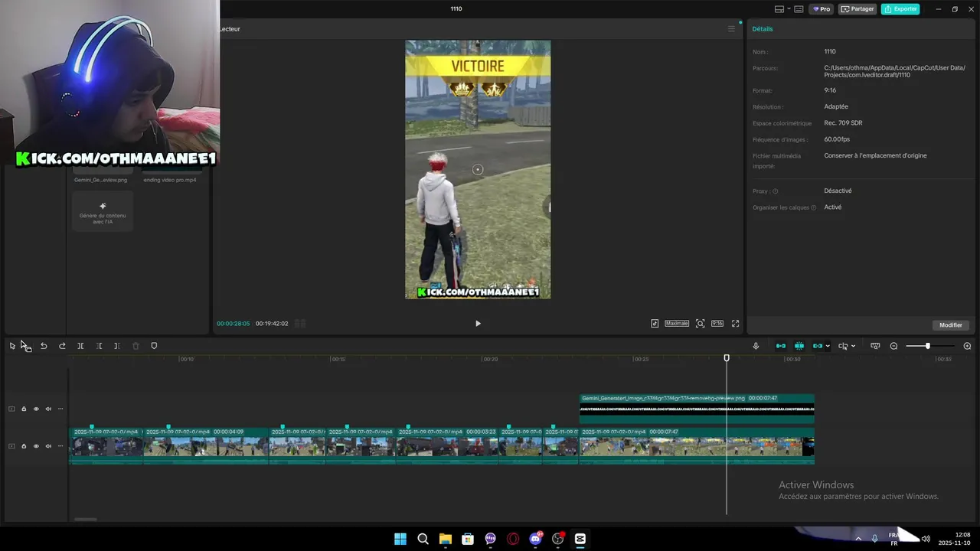Open the shortcuts keyboard icon in title bar
Viewport: 980px width, 551px height.
tap(799, 9)
